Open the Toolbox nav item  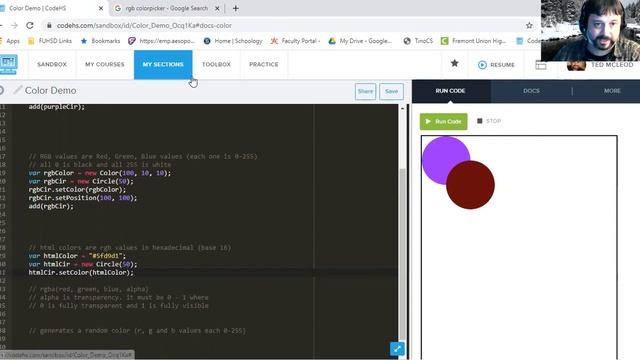click(x=216, y=64)
